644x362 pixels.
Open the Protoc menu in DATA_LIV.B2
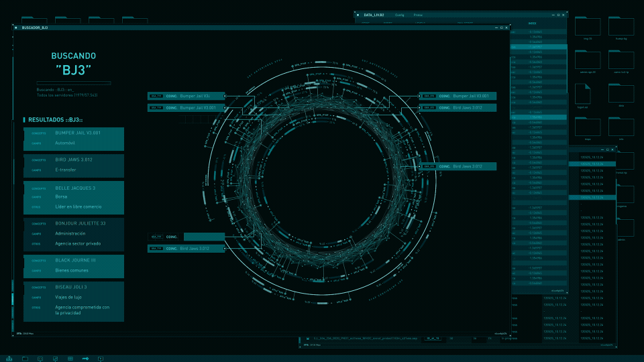point(418,15)
